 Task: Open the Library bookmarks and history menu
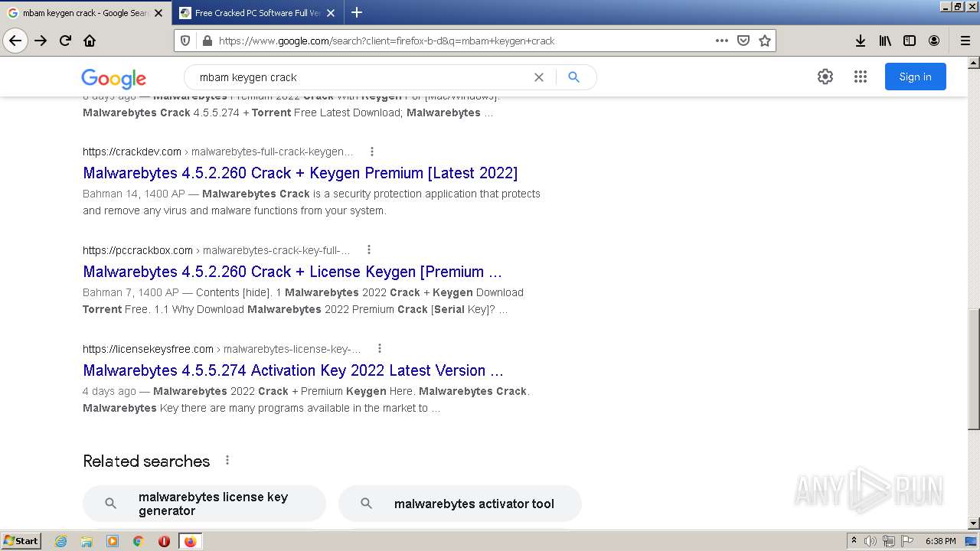[885, 41]
